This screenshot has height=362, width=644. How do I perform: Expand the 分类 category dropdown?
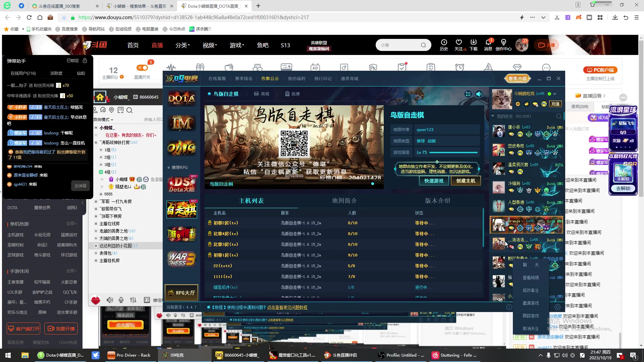click(x=182, y=45)
